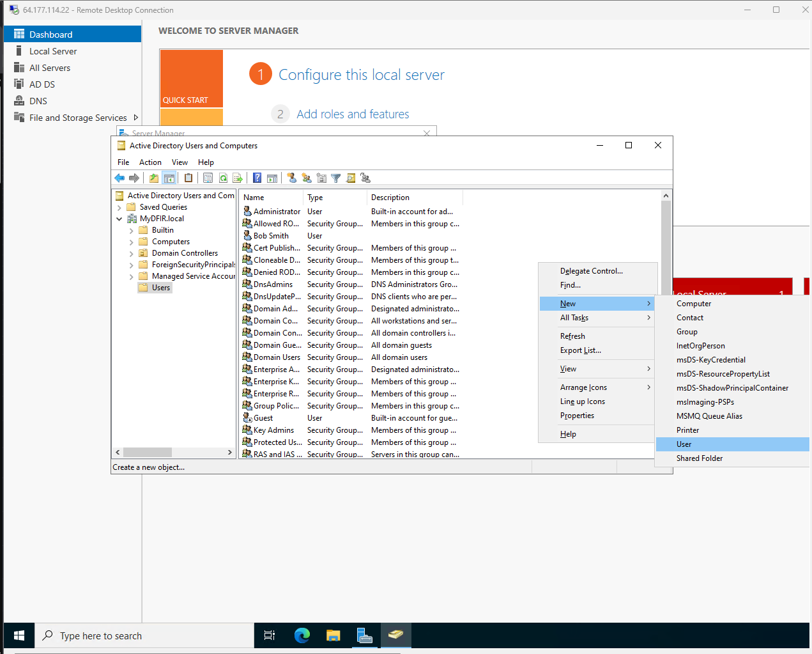This screenshot has width=812, height=654.
Task: Click Task View taskbar icon
Action: tap(270, 635)
